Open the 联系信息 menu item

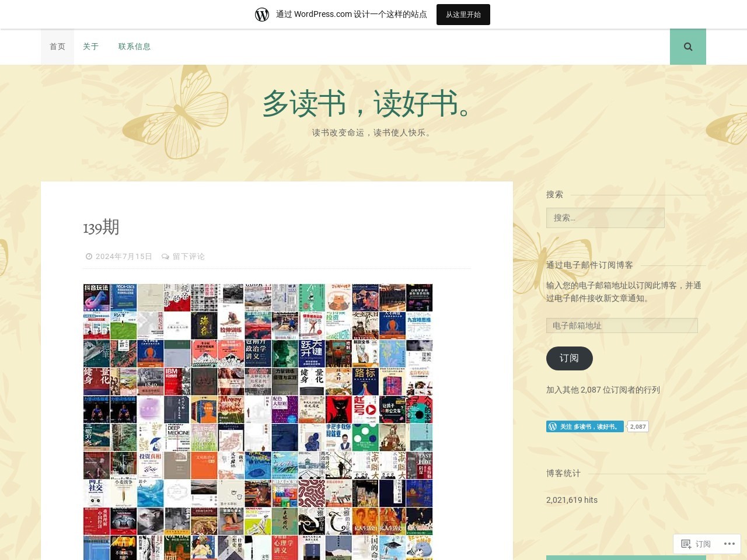point(134,47)
